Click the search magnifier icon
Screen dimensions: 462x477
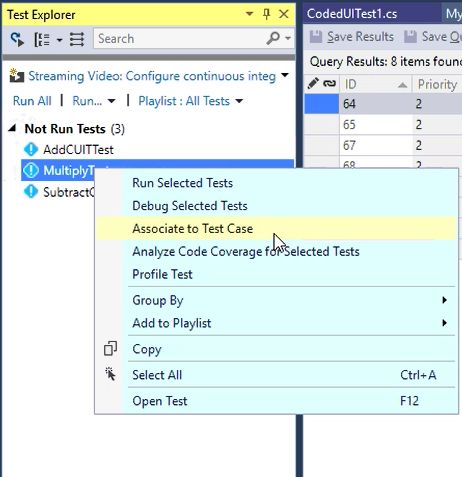[x=273, y=38]
